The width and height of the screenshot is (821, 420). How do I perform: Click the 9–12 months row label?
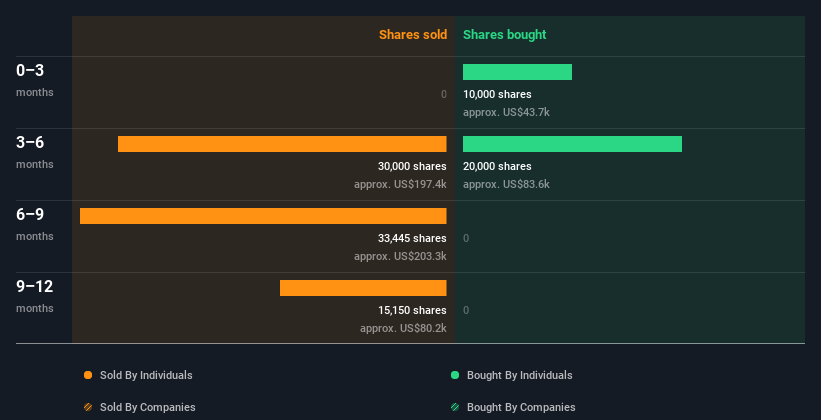tap(35, 296)
